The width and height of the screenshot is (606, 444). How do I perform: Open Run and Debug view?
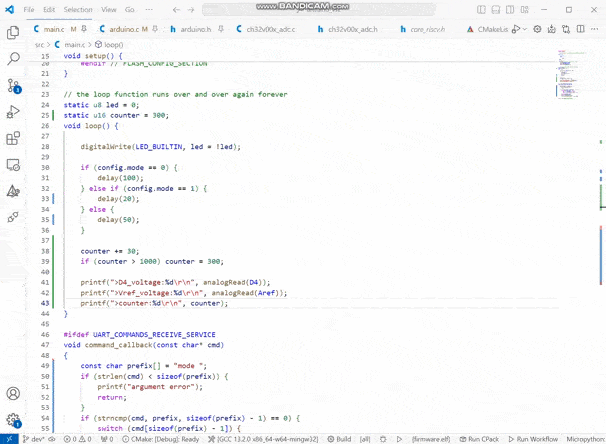click(13, 112)
